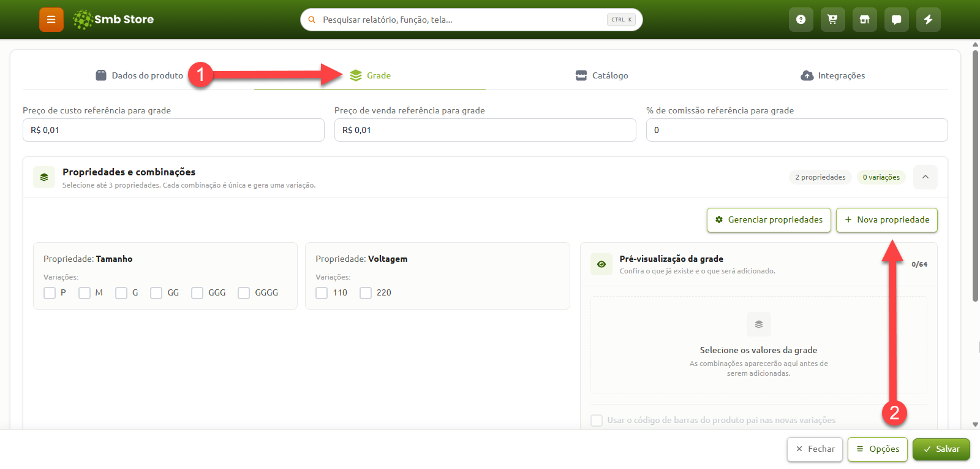
Task: Click the Preço de custo referência field
Action: 173,130
